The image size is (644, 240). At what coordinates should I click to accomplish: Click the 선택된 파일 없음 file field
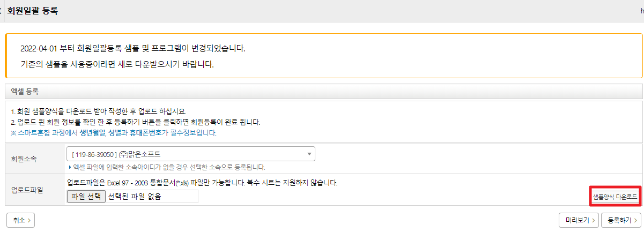(151, 197)
